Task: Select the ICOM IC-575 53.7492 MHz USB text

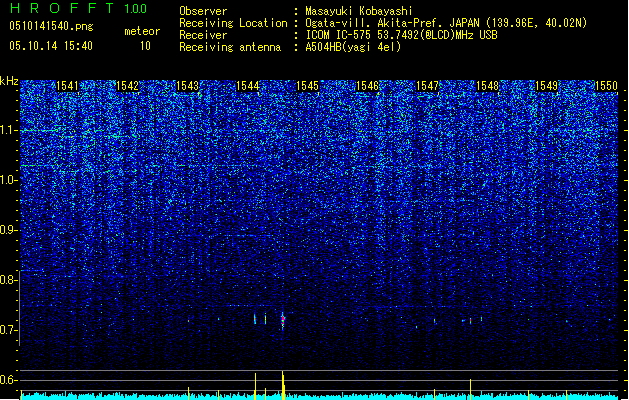Action: click(401, 35)
